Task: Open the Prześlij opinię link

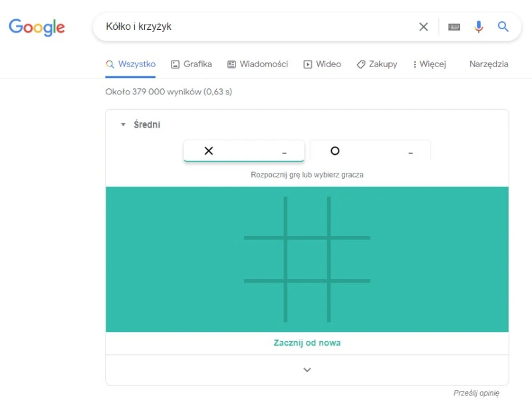Action: (476, 393)
